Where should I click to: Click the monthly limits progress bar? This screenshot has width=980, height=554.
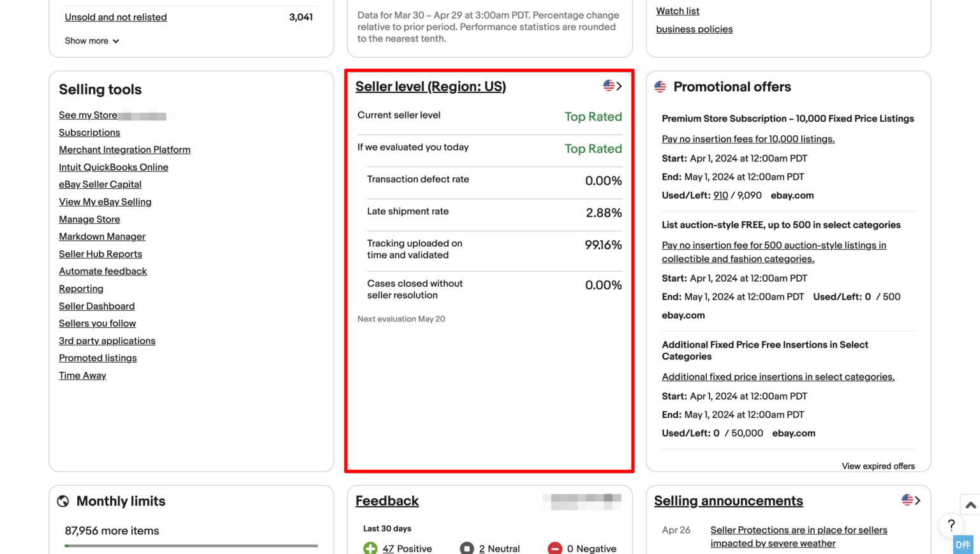[191, 546]
